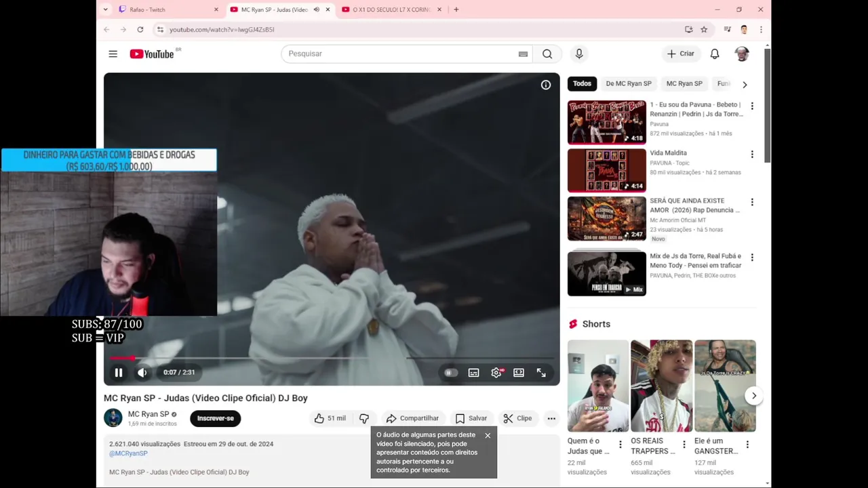Open more actions ellipsis below video

(551, 418)
